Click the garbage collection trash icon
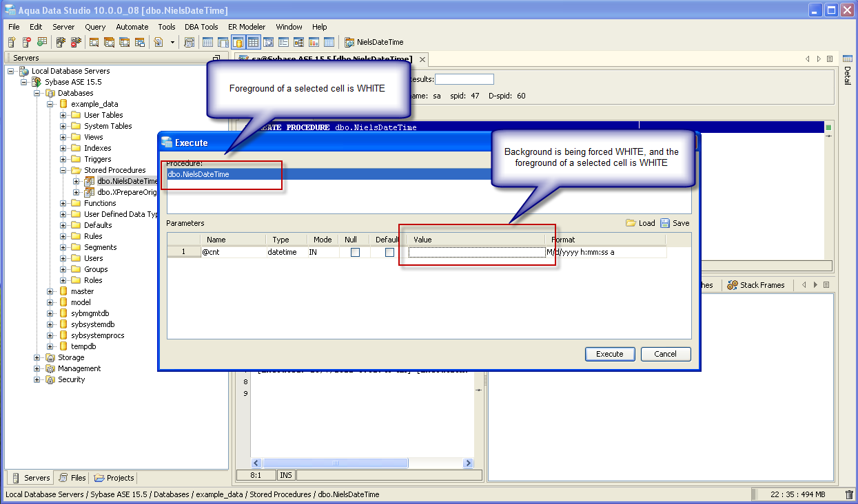This screenshot has height=504, width=858. (x=849, y=494)
